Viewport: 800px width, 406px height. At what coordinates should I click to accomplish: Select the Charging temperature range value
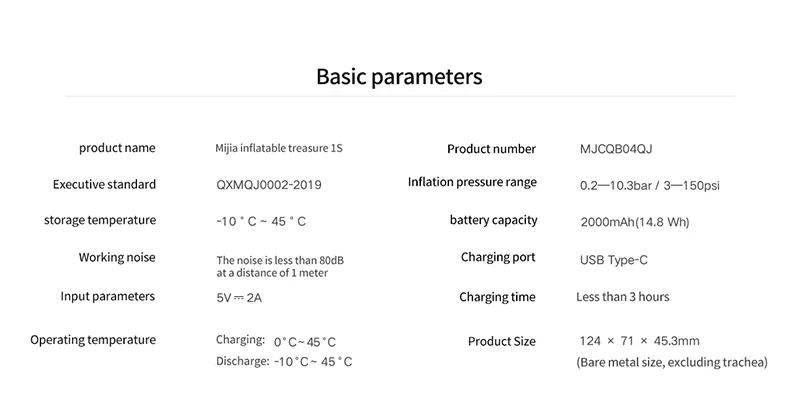pyautogui.click(x=305, y=342)
